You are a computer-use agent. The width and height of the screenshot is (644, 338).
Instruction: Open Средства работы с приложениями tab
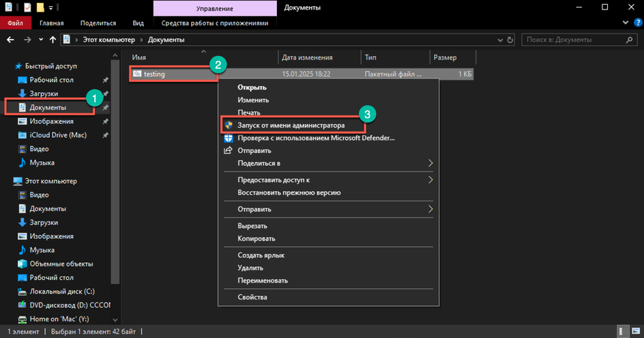point(215,23)
